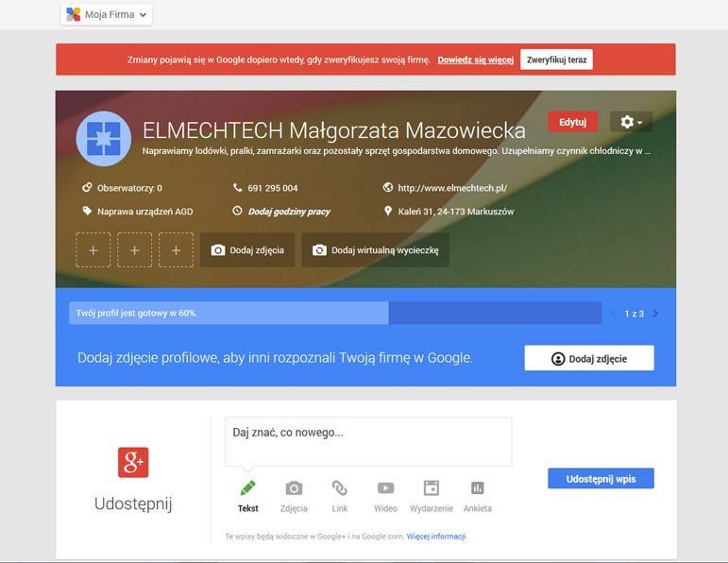Click the Obserwatorzy: 0 text
728x563 pixels.
(129, 188)
